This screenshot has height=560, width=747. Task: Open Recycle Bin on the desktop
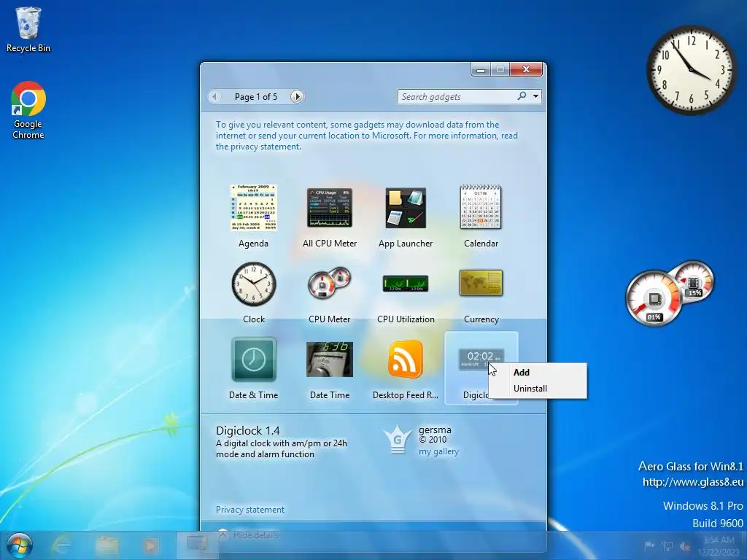pyautogui.click(x=28, y=29)
